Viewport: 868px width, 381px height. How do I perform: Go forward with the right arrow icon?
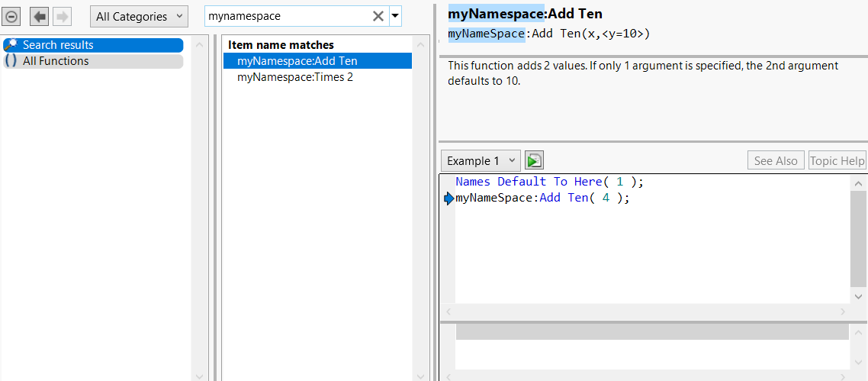(x=63, y=16)
